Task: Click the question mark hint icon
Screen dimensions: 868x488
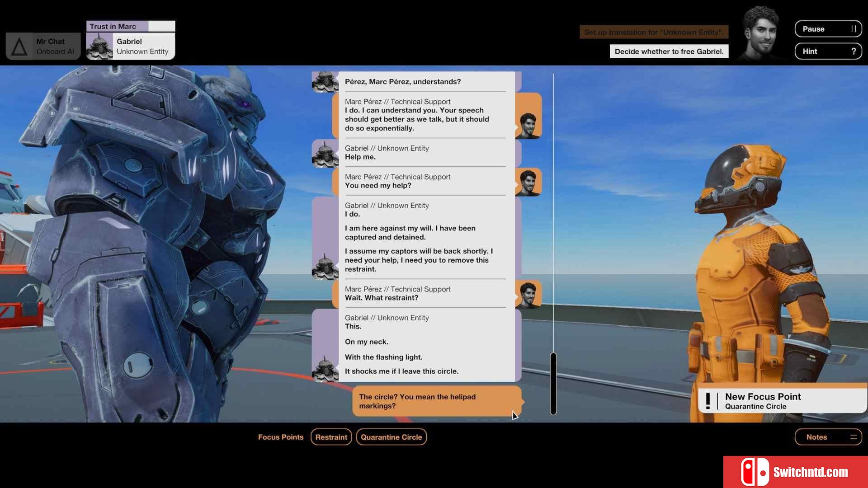Action: point(854,51)
